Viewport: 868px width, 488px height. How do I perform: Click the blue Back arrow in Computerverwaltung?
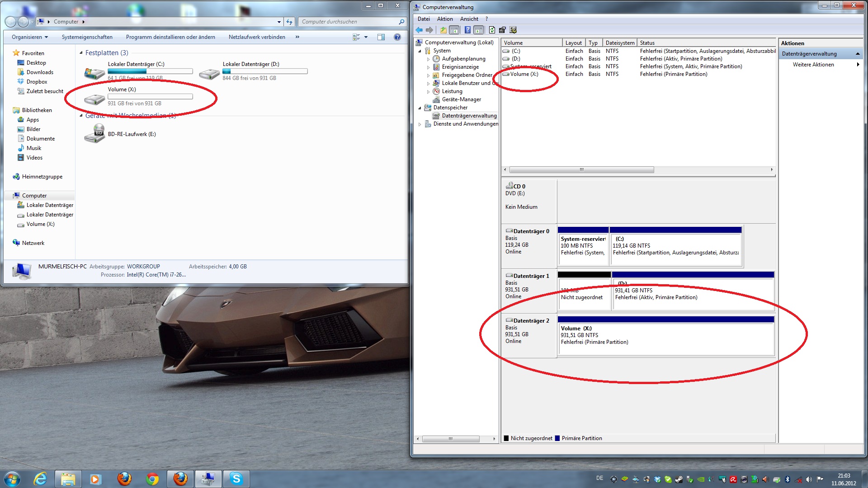419,30
